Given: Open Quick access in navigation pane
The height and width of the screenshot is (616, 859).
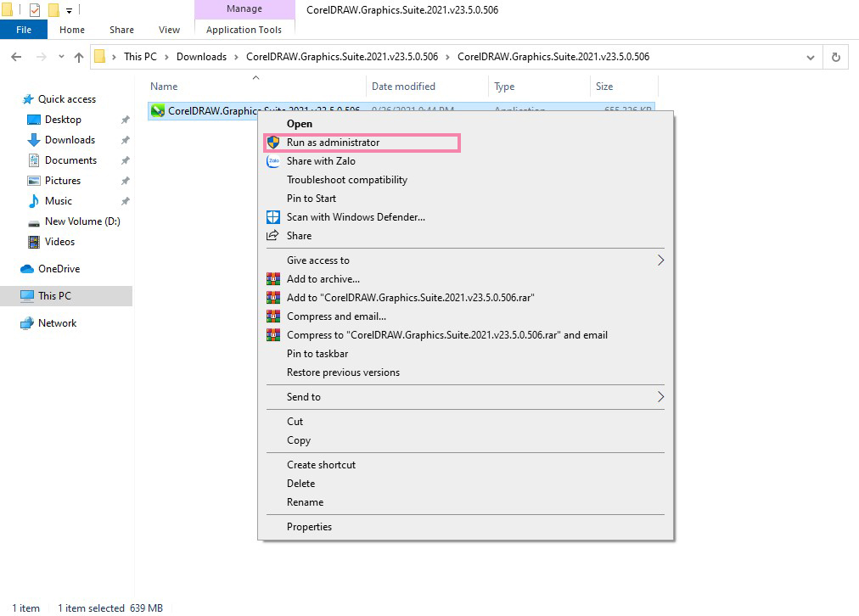Looking at the screenshot, I should click(x=67, y=99).
